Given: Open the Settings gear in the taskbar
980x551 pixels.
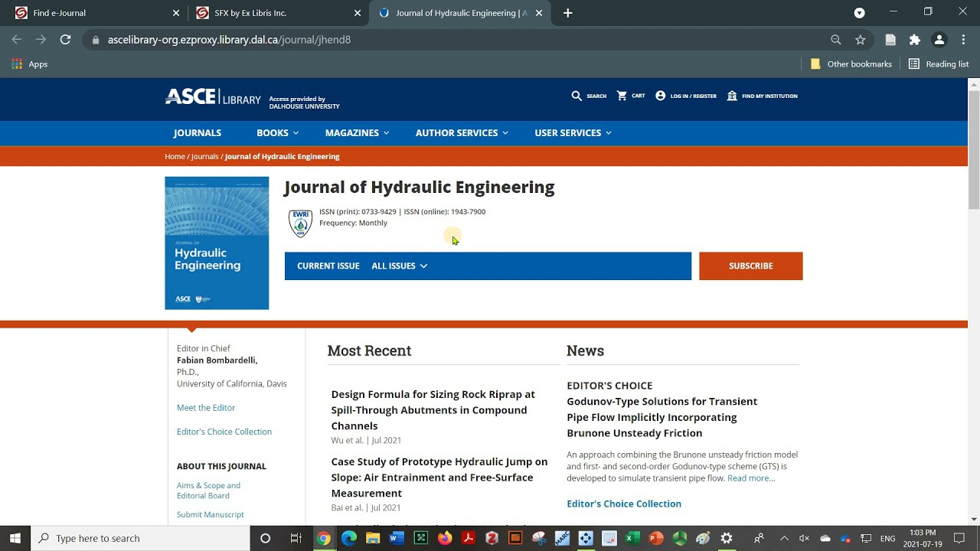Looking at the screenshot, I should pyautogui.click(x=727, y=538).
